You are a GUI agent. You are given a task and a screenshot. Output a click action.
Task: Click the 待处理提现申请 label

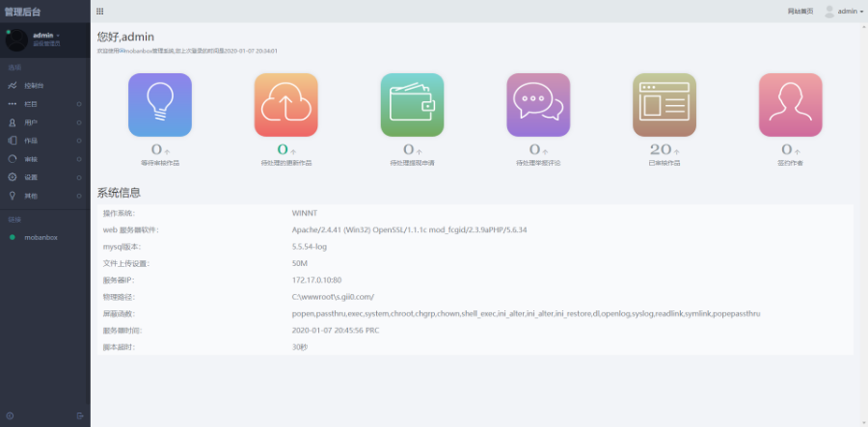[x=413, y=163]
